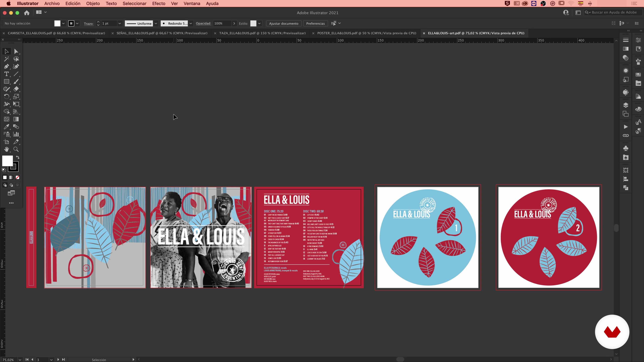Screen dimensions: 644x362
Task: Switch to POSTER_ELLA&LOUIS.pdf tab
Action: click(366, 33)
